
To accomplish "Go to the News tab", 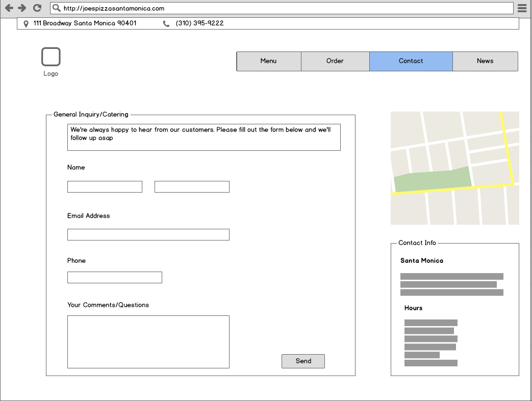I will (485, 61).
